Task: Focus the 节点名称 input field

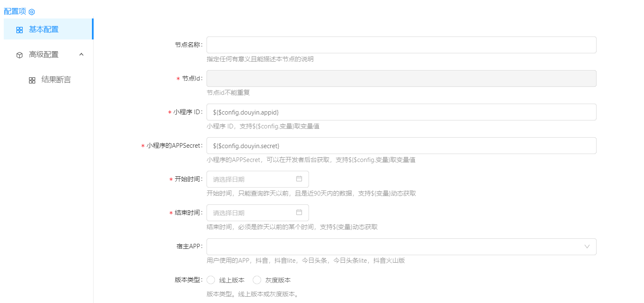Action: click(x=401, y=45)
